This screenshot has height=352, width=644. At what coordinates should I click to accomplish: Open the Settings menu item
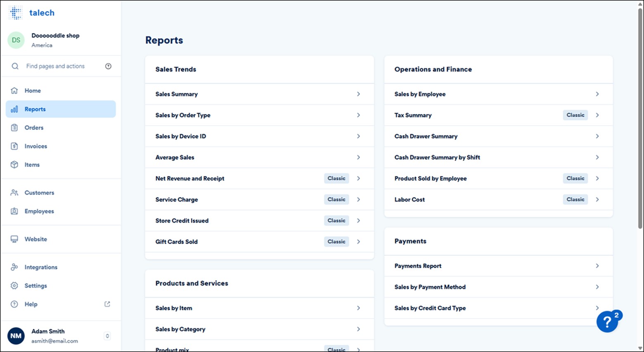tap(36, 285)
